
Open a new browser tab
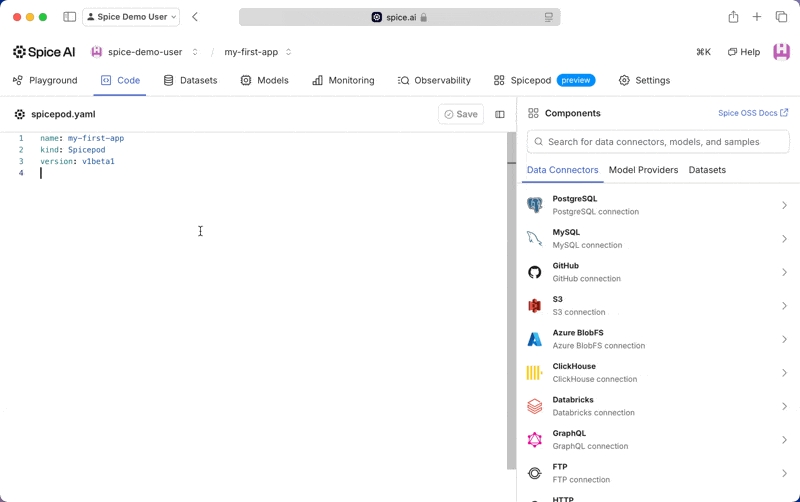coord(757,17)
